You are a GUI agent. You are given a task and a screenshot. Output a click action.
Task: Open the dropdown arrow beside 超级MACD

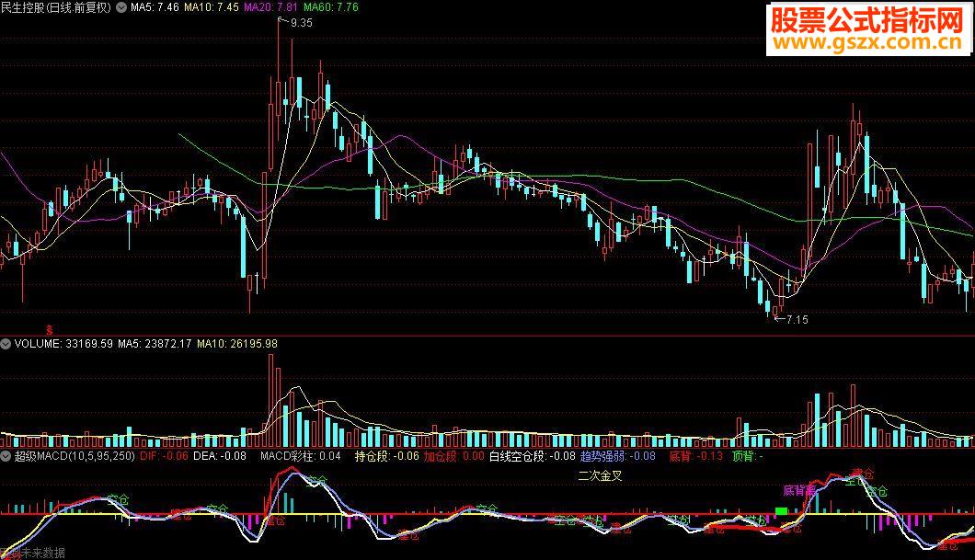point(6,456)
